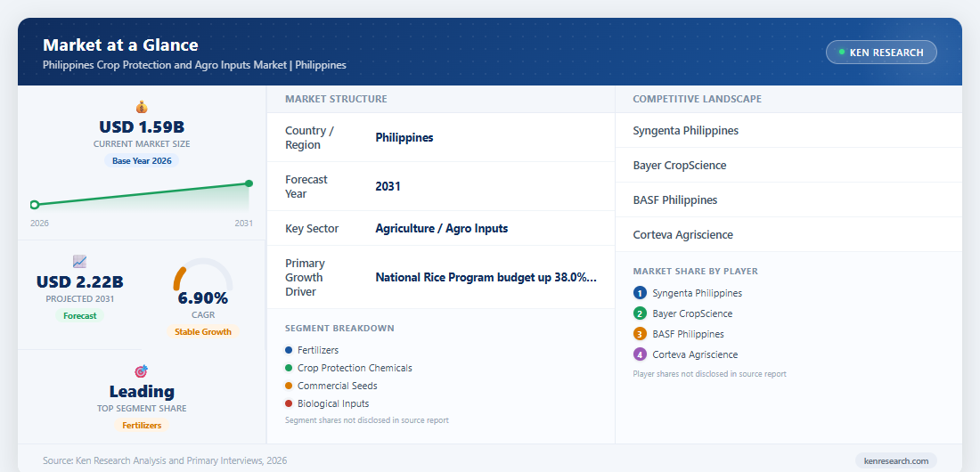The width and height of the screenshot is (980, 472).
Task: Click Syngenta Philippines in market share ranking
Action: [x=698, y=293]
